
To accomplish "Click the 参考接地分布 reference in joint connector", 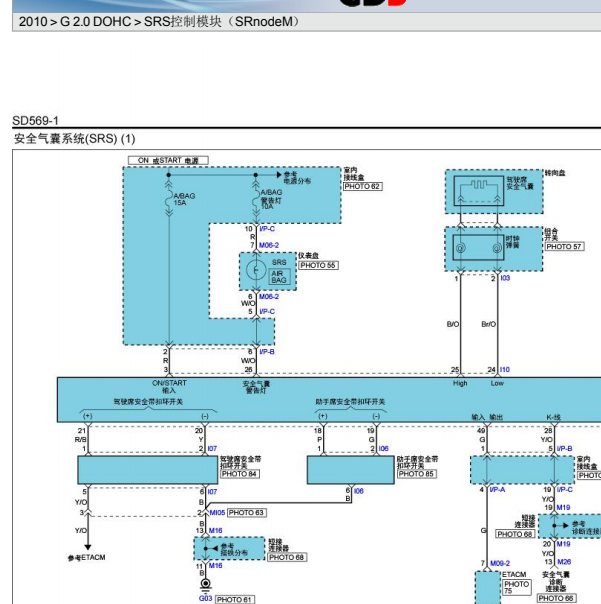I will click(234, 549).
